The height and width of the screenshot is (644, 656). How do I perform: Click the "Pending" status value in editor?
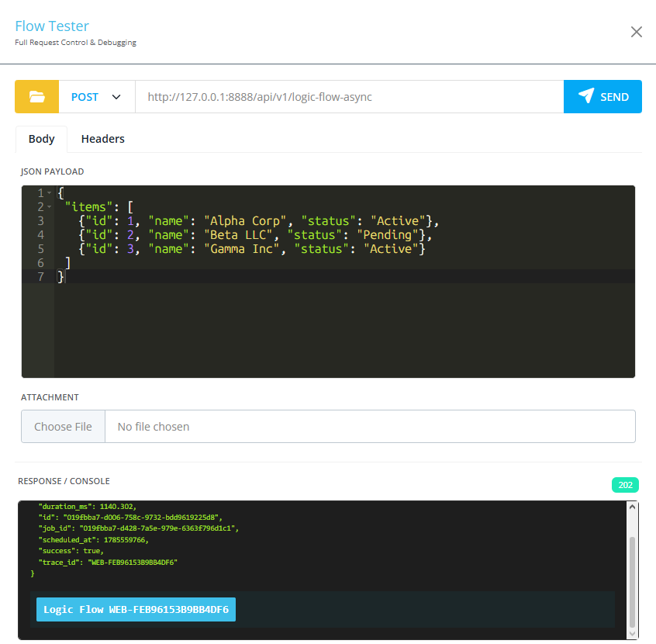(x=388, y=235)
